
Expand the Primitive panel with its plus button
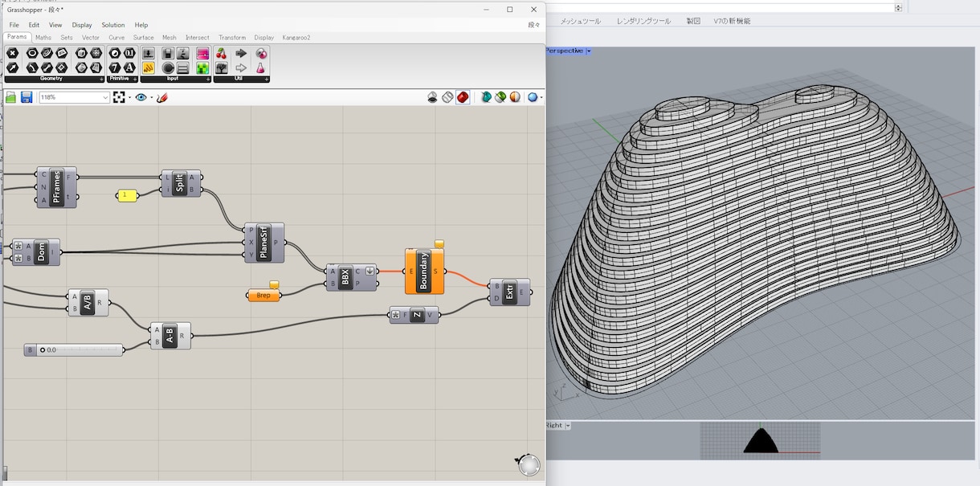pyautogui.click(x=135, y=80)
